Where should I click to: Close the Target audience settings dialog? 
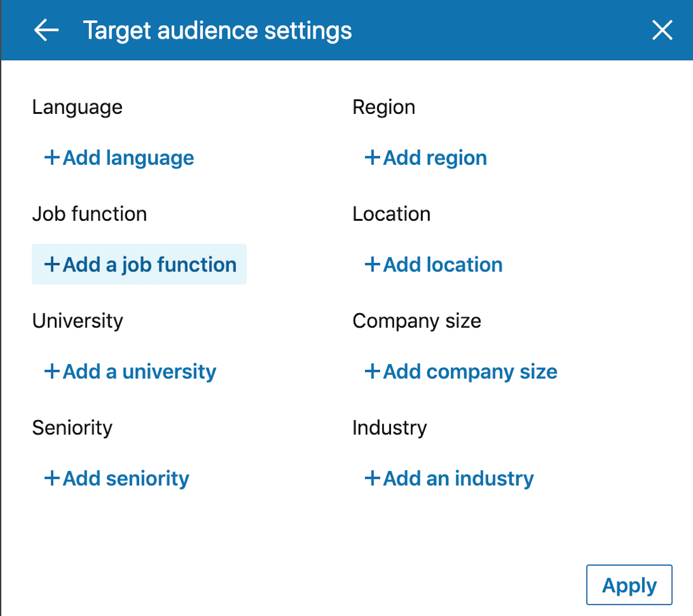(x=662, y=30)
